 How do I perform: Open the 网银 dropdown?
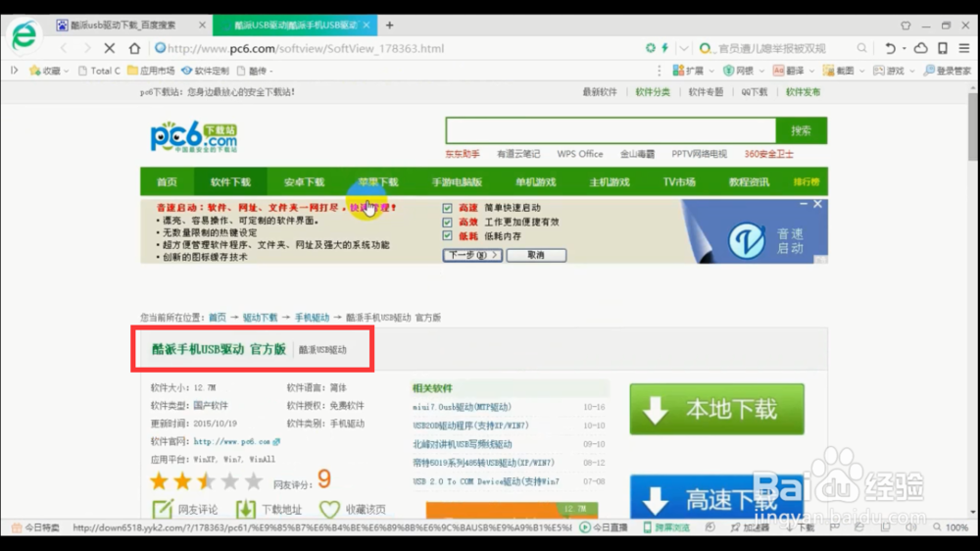[744, 71]
